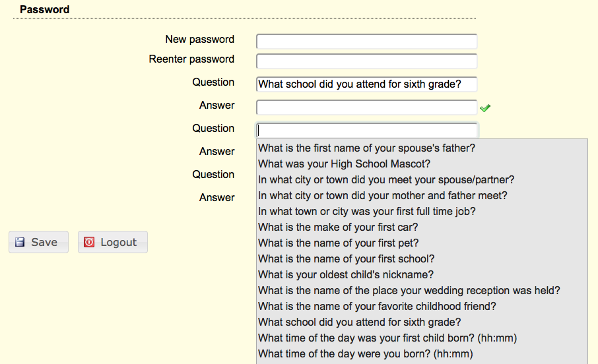598x364 pixels.
Task: Open the sixth grade question combo box
Action: point(366,84)
